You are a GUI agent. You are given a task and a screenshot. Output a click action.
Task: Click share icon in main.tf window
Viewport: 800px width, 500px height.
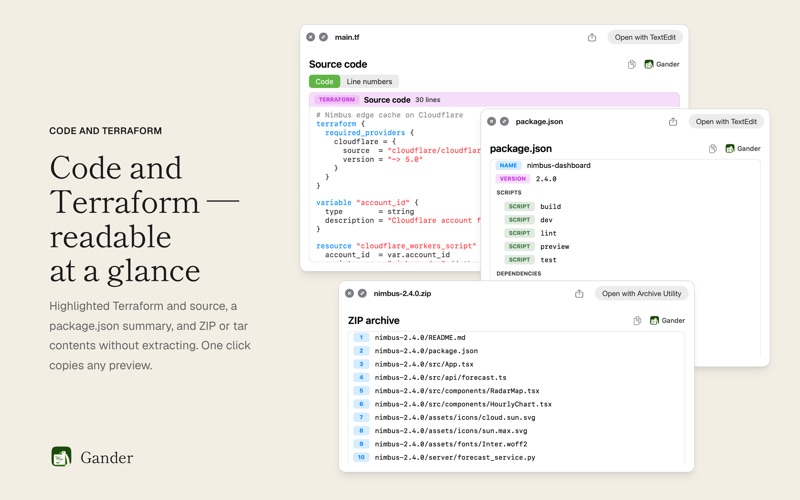point(592,37)
